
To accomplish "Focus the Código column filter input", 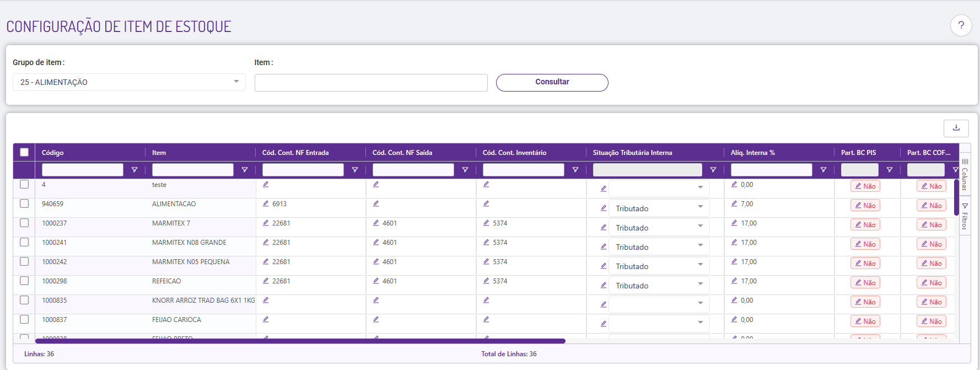I will [x=83, y=170].
